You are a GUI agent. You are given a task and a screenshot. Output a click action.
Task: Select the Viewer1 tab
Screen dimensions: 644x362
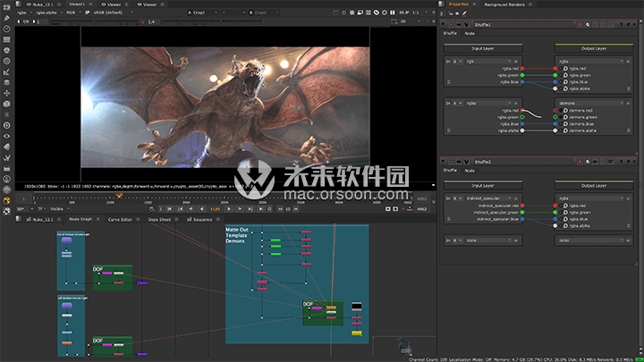click(x=77, y=4)
